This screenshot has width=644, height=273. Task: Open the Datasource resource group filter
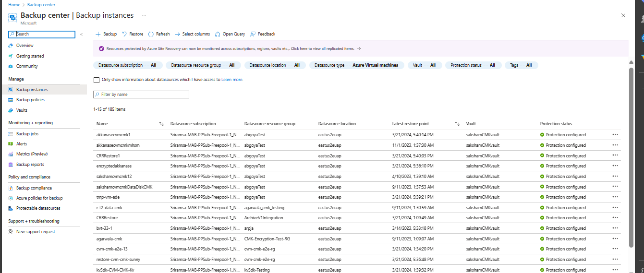click(x=203, y=65)
